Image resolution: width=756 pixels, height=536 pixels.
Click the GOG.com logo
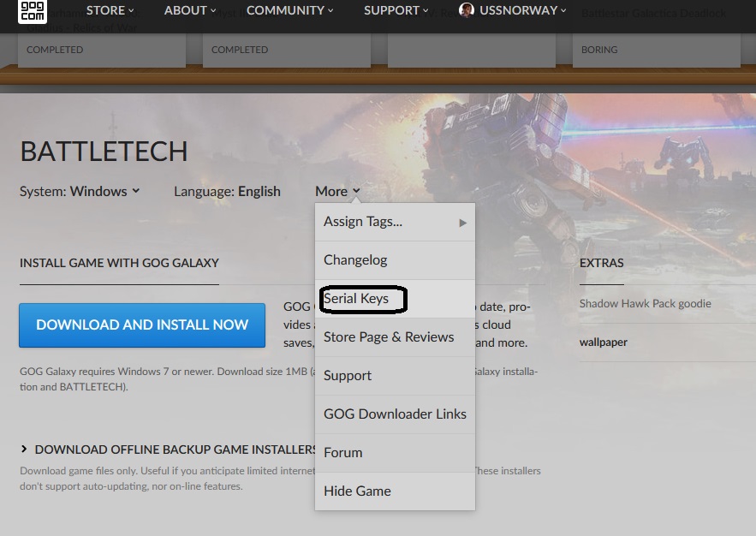33,10
